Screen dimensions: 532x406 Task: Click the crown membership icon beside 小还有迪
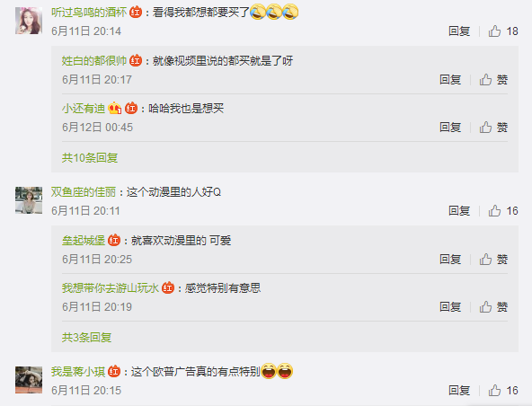115,109
